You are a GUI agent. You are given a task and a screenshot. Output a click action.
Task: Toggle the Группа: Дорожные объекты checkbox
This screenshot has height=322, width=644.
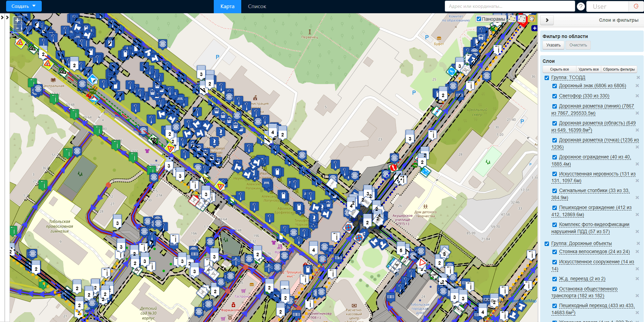pos(547,244)
